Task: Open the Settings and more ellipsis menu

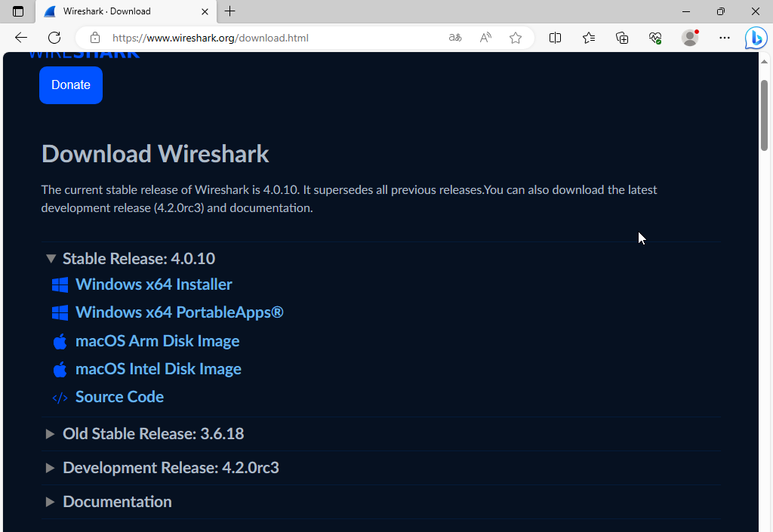Action: pyautogui.click(x=724, y=38)
